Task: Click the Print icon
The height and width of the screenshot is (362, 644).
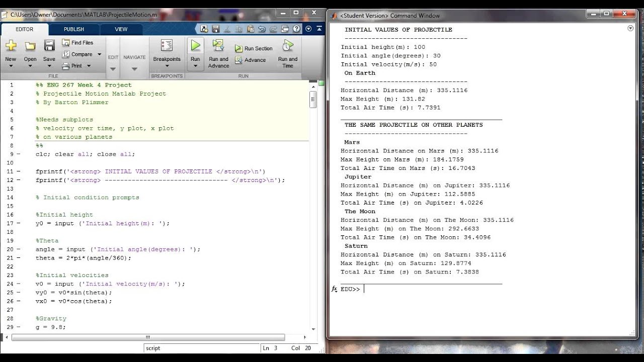Action: tap(66, 66)
